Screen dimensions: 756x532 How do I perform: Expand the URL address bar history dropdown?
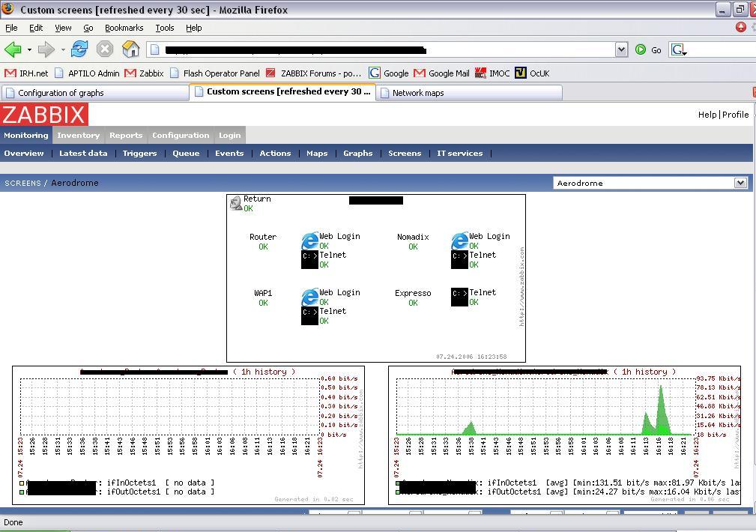click(621, 49)
